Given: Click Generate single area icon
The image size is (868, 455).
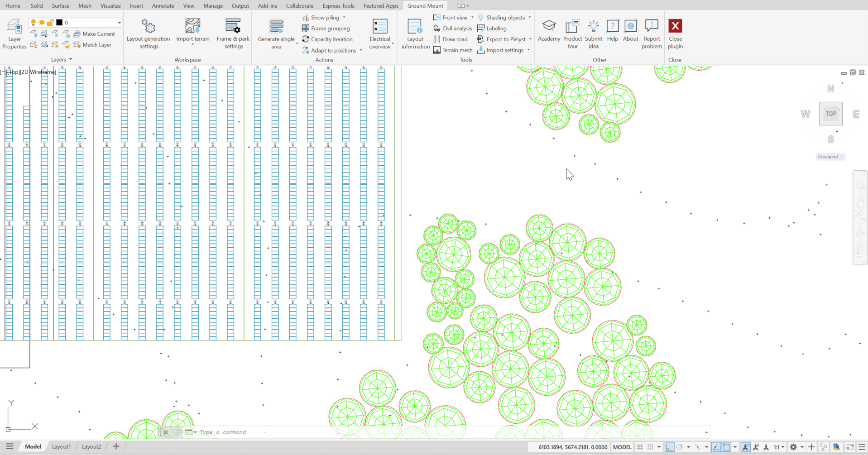Looking at the screenshot, I should [x=276, y=26].
